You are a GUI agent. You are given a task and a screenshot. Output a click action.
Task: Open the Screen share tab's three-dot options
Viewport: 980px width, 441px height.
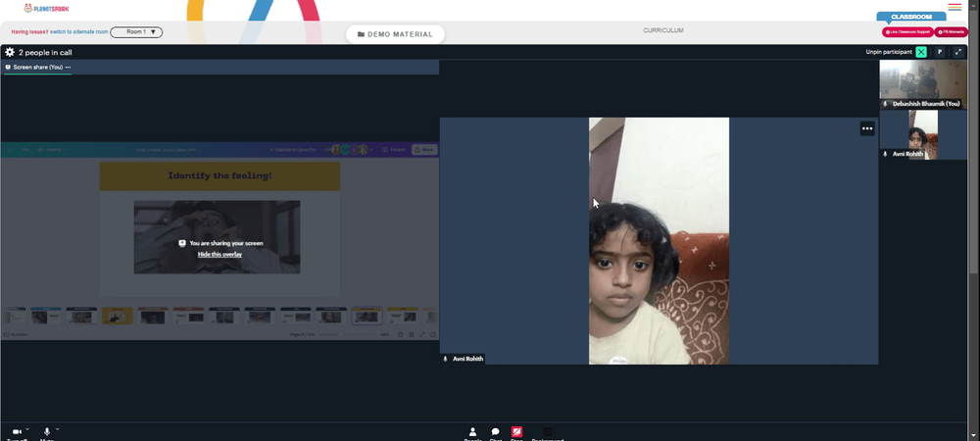tap(69, 68)
